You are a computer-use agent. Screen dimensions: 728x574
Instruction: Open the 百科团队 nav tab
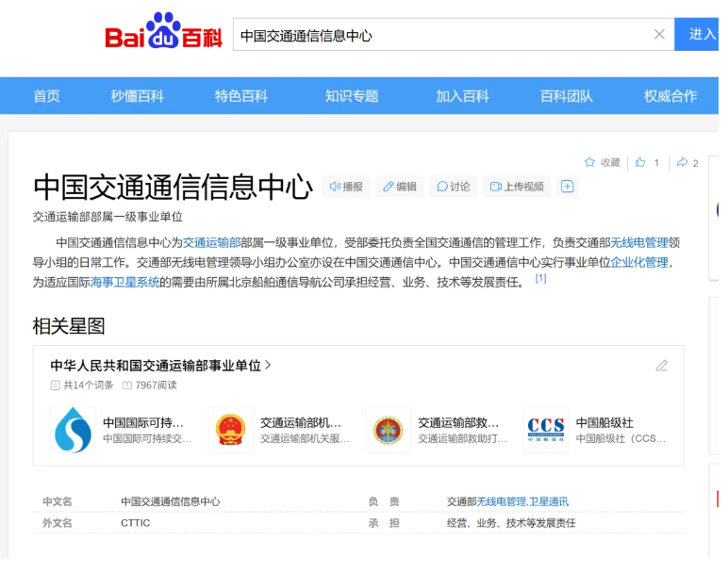tap(567, 96)
